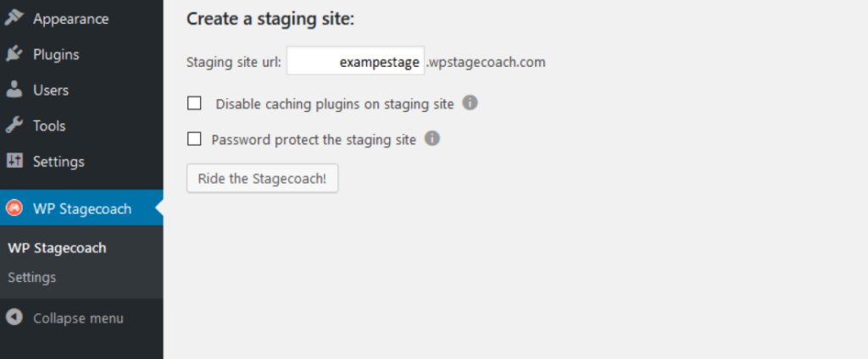The image size is (868, 359).
Task: Focus the Staging site url field
Action: 355,61
